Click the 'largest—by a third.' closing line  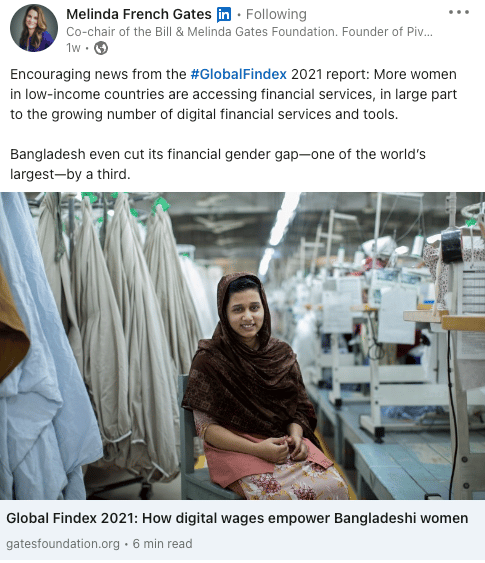70,174
